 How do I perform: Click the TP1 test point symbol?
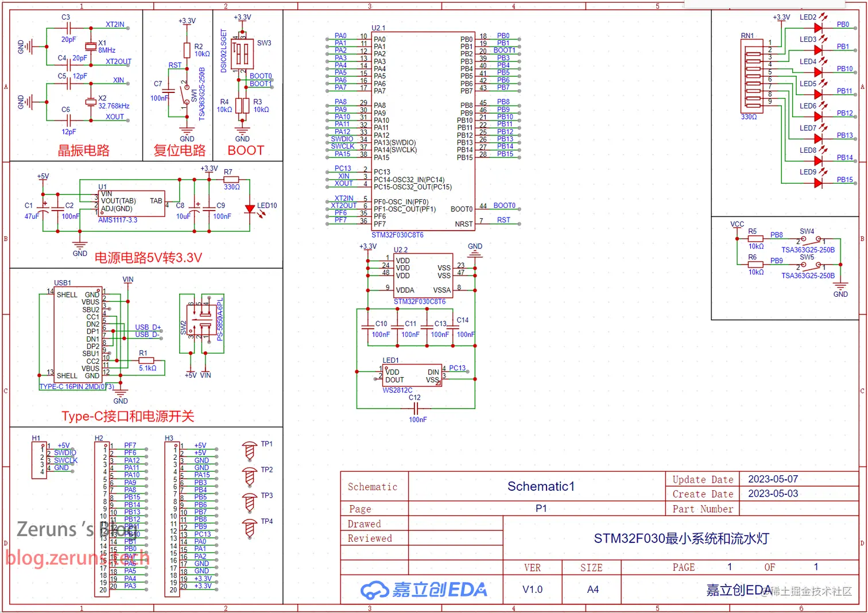click(x=249, y=451)
